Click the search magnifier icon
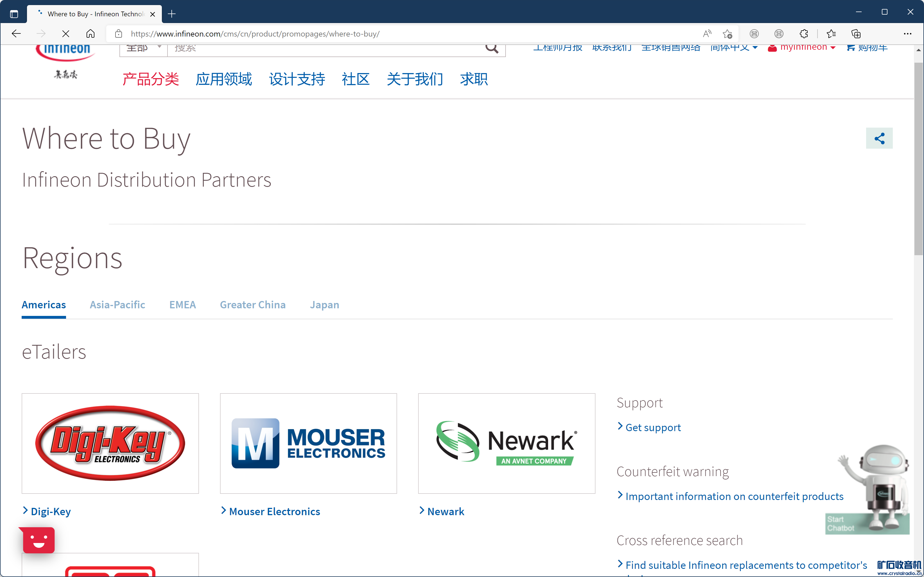This screenshot has width=924, height=577. pos(492,48)
